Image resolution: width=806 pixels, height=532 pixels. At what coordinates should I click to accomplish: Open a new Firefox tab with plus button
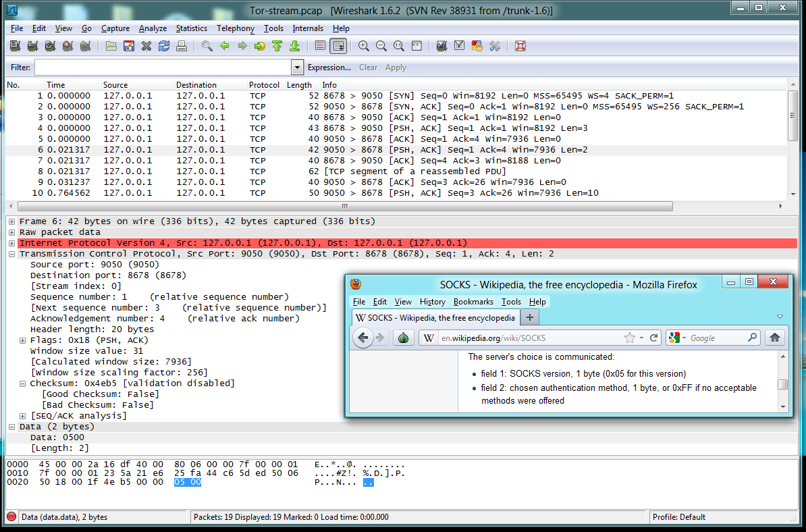pos(530,317)
